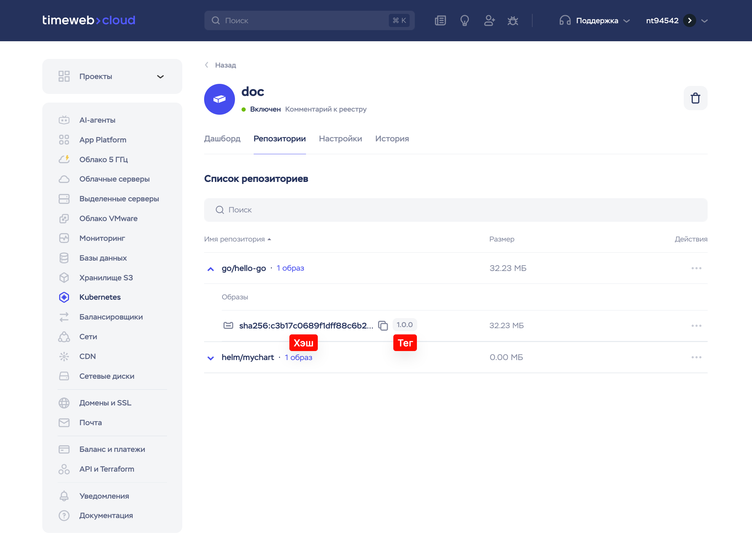The image size is (752, 560).
Task: Click the helm/mychart repository name
Action: click(x=248, y=357)
